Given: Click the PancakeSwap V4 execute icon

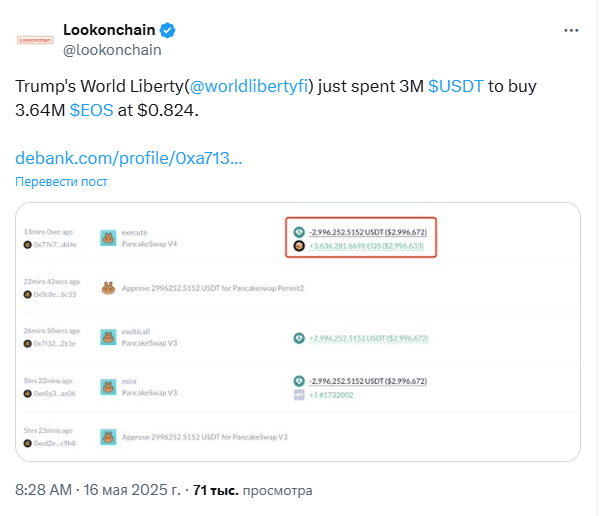Looking at the screenshot, I should point(108,238).
